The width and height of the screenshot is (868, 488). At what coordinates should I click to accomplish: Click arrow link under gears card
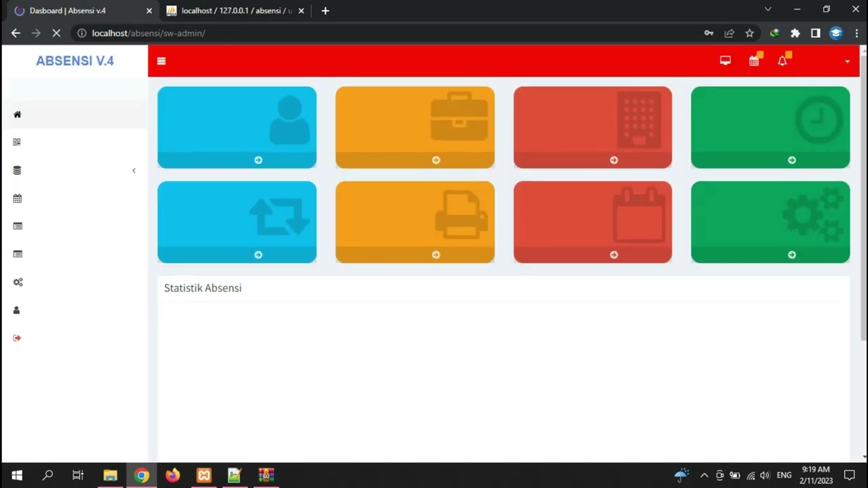point(792,255)
